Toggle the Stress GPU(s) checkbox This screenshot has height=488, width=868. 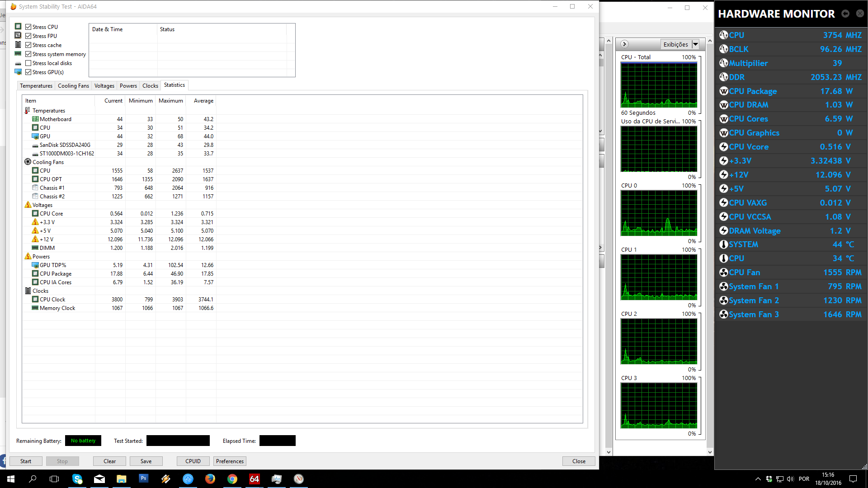28,72
